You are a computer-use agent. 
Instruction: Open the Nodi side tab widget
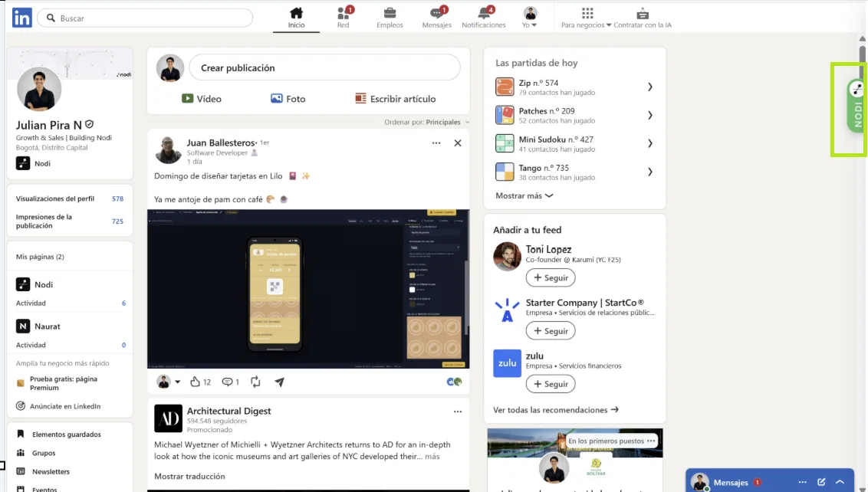click(856, 107)
